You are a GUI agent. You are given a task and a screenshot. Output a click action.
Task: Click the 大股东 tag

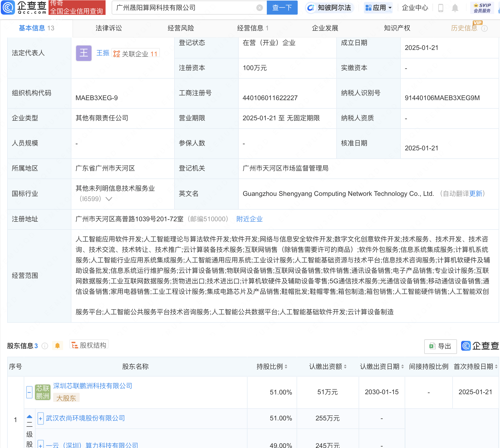(66, 398)
